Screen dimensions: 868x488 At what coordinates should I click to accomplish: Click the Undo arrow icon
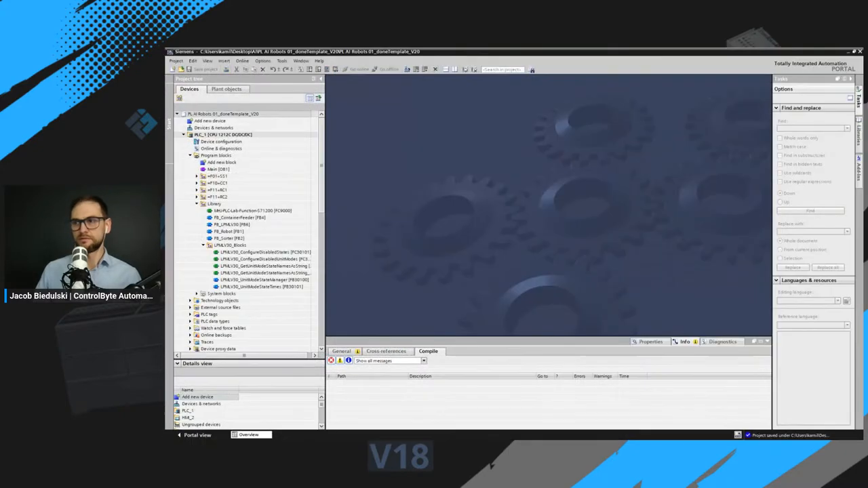[273, 69]
